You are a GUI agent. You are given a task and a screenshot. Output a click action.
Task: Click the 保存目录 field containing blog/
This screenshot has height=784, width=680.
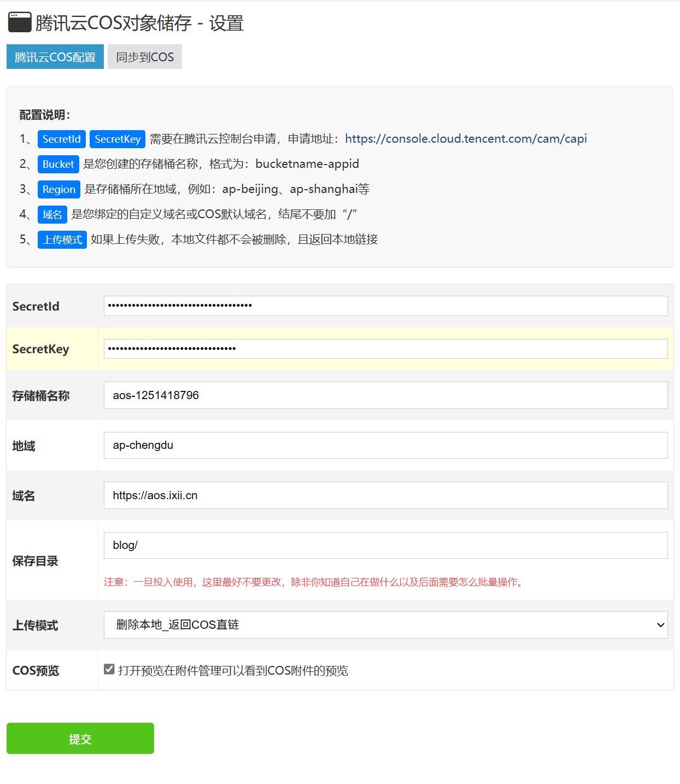tap(386, 545)
